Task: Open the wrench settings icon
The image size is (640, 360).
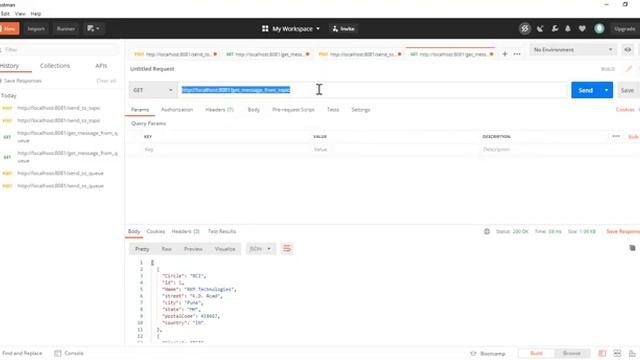Action: (555, 29)
